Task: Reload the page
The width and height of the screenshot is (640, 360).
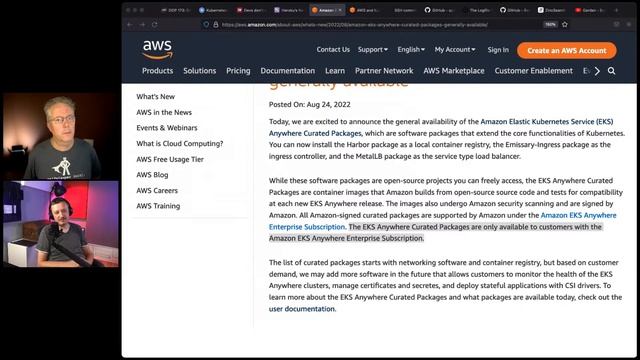Action: pyautogui.click(x=155, y=24)
